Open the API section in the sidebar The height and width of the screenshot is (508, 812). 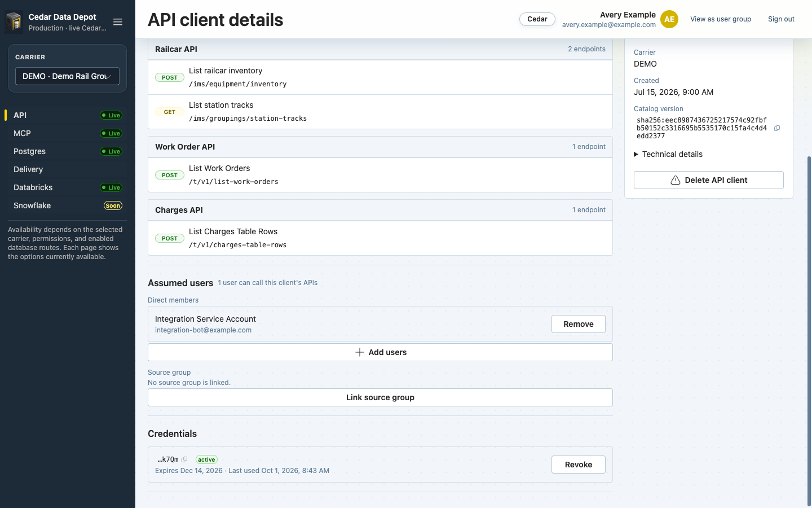coord(68,115)
